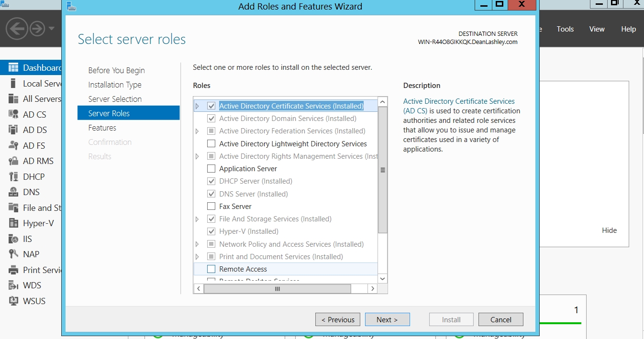
Task: Click the Next button
Action: 387,319
